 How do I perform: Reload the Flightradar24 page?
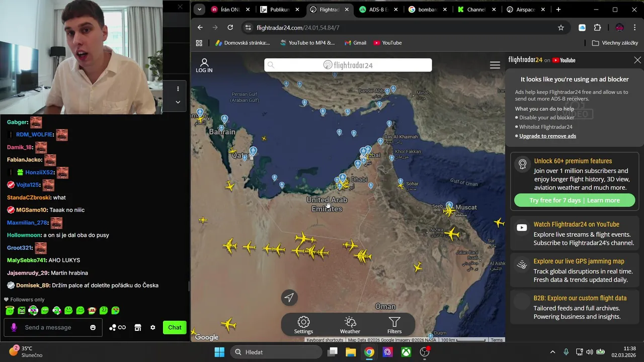(230, 28)
